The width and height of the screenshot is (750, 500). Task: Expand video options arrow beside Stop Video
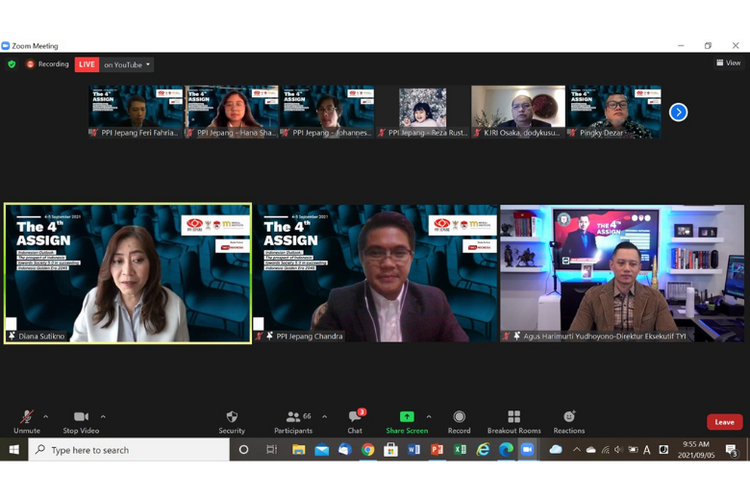(103, 416)
